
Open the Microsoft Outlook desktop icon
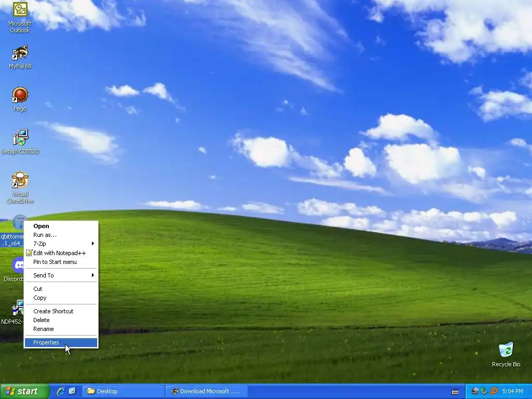click(x=20, y=17)
